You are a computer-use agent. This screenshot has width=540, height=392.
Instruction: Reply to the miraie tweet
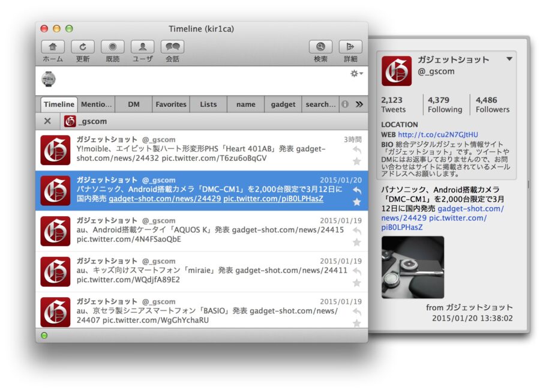(357, 271)
